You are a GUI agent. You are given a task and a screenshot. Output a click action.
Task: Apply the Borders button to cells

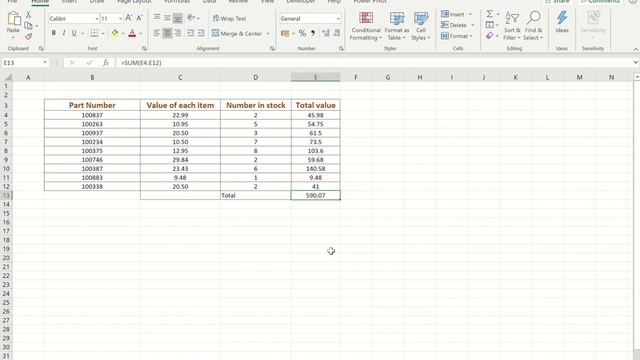point(94,33)
